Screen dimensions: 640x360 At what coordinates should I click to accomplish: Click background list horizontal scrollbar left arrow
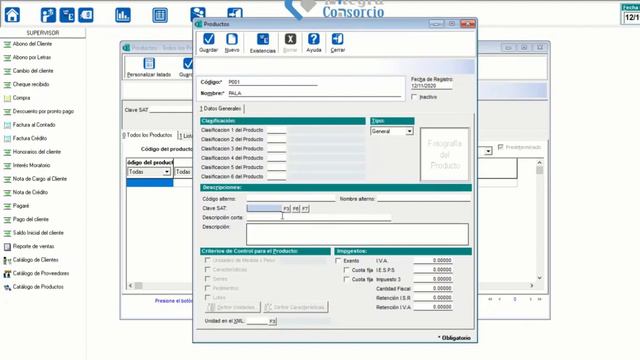point(130,286)
